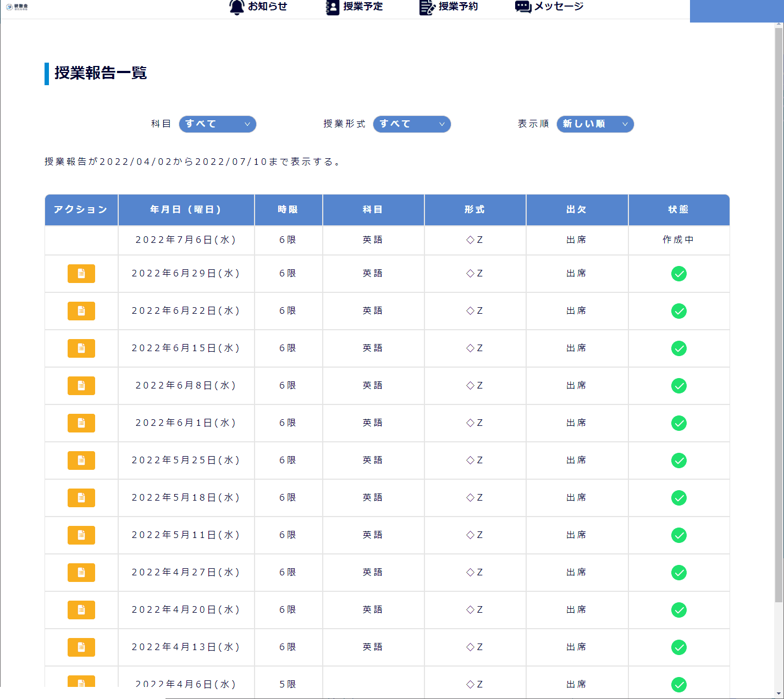Click the blue box in top-right corner

[737, 11]
